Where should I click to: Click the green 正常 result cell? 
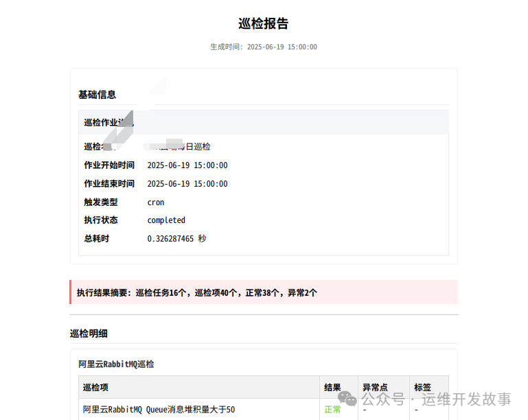[x=332, y=410]
